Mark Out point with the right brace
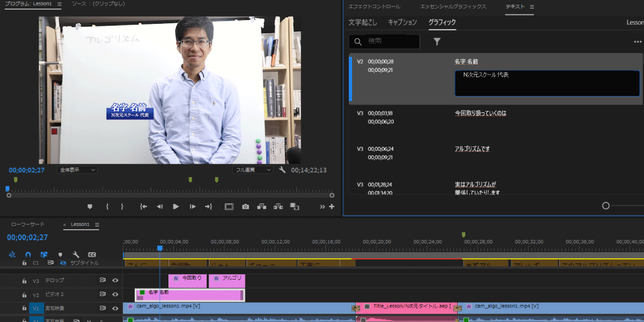Image resolution: width=644 pixels, height=322 pixels. coord(122,207)
